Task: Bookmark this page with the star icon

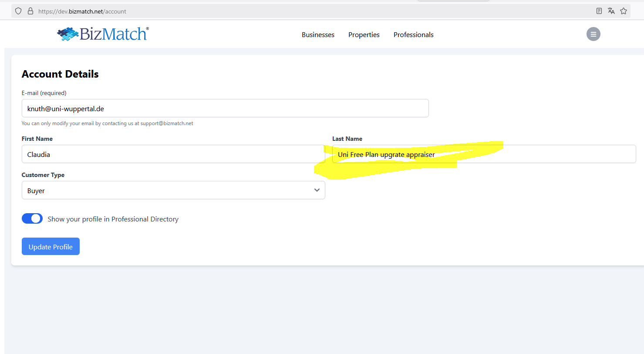Action: [x=624, y=11]
